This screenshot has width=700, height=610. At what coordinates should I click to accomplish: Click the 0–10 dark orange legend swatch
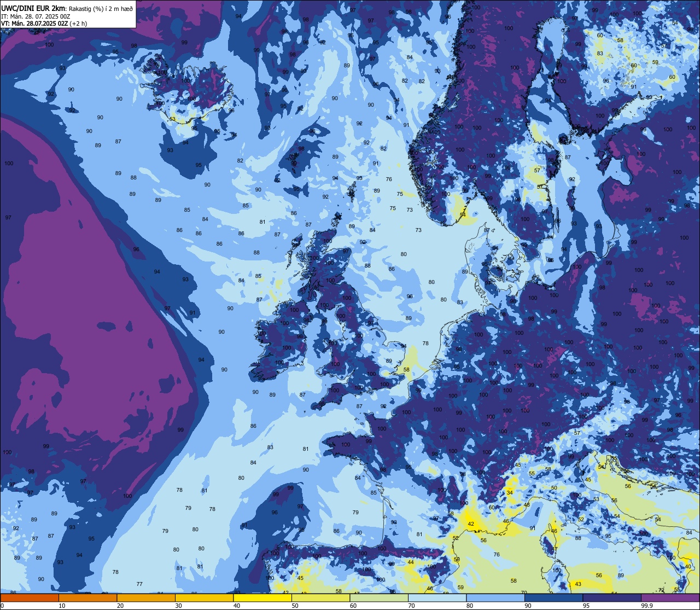click(x=30, y=598)
